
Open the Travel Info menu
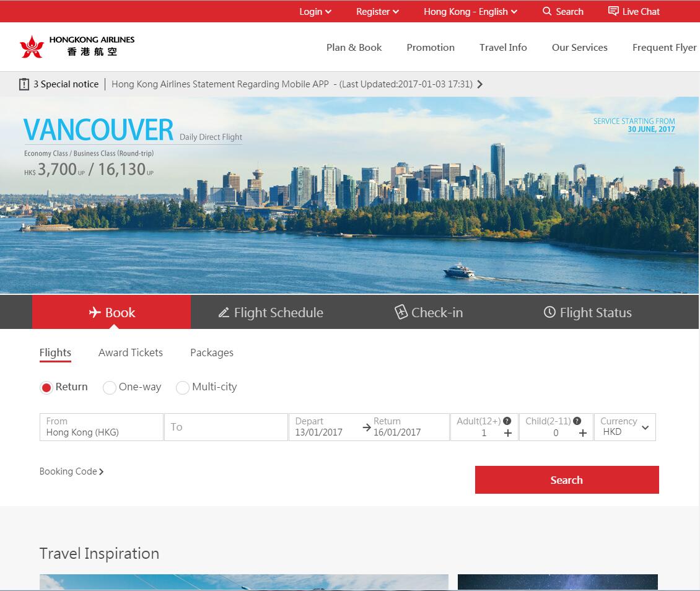(503, 47)
